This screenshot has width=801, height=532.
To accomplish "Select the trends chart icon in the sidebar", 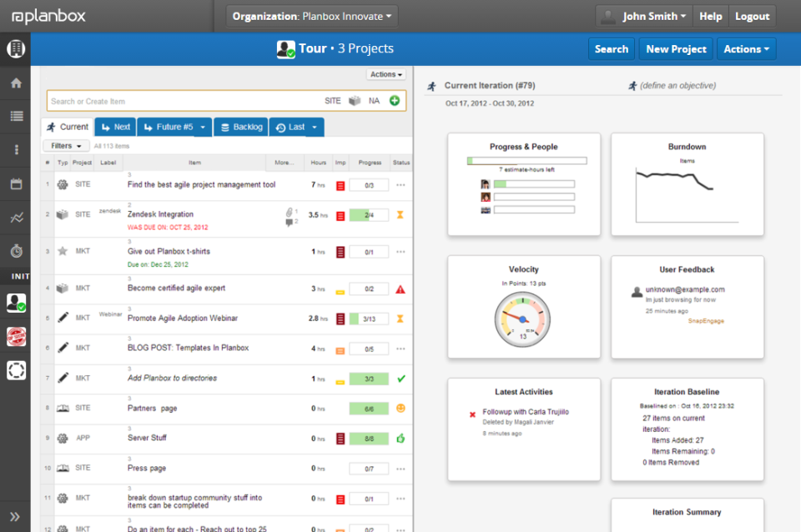I will click(x=16, y=217).
